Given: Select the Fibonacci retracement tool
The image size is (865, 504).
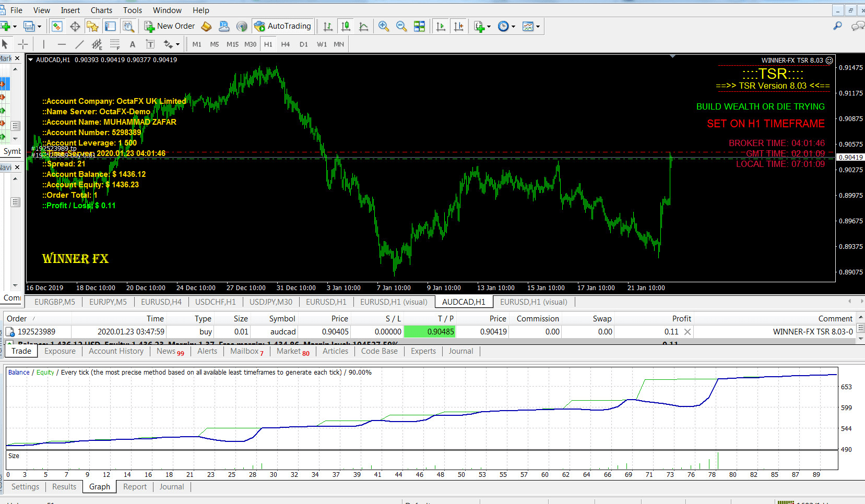Looking at the screenshot, I should [x=115, y=44].
